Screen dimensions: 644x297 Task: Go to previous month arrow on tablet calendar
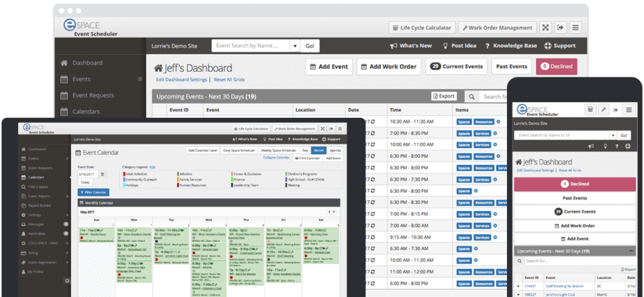(x=330, y=211)
